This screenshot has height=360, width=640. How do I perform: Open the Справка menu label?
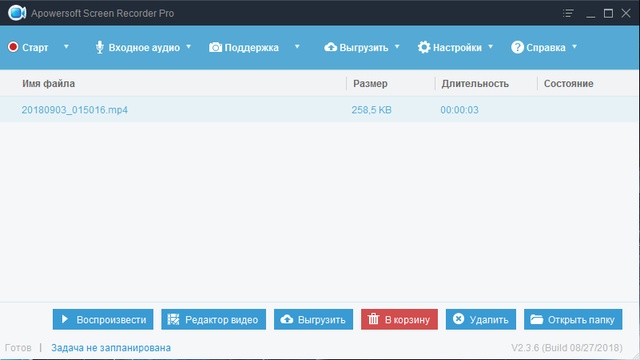(546, 48)
